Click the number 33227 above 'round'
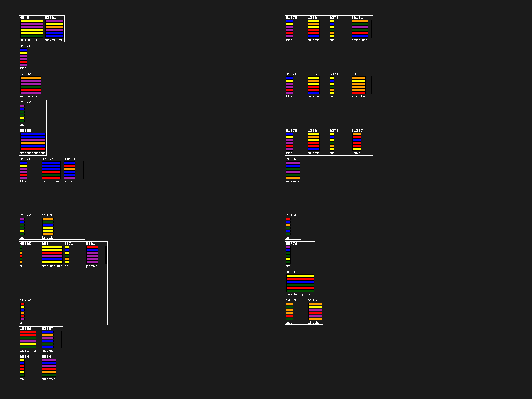 coord(47,329)
